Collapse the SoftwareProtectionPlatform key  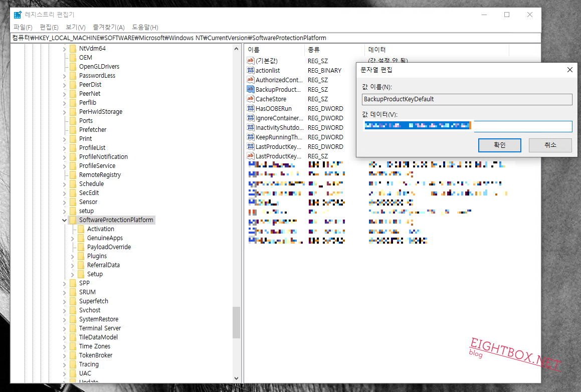pos(64,220)
